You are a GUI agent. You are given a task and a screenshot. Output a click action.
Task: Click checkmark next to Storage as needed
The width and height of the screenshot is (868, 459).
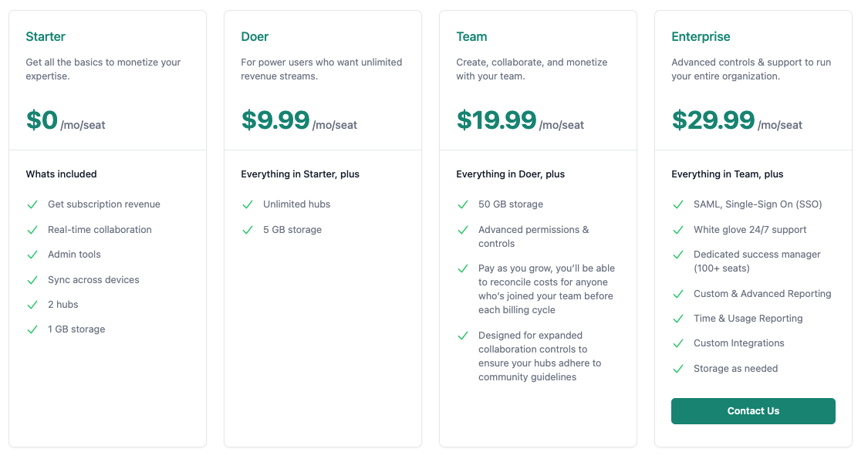coord(678,369)
